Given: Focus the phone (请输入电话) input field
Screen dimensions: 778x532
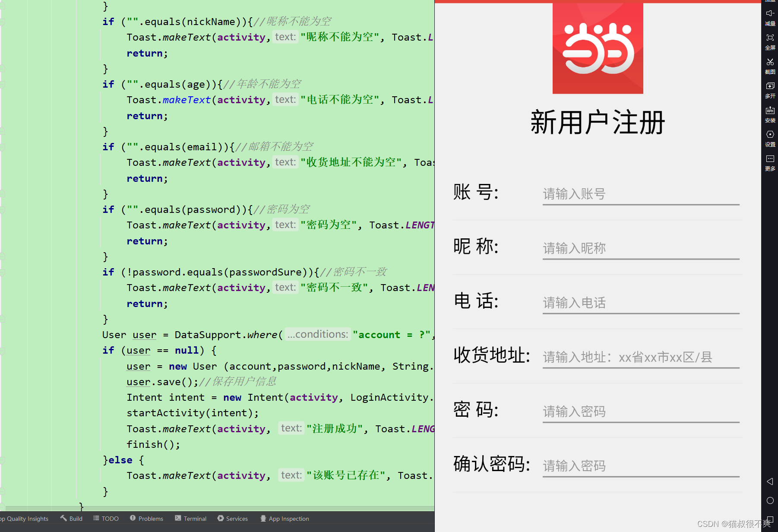Looking at the screenshot, I should point(641,303).
